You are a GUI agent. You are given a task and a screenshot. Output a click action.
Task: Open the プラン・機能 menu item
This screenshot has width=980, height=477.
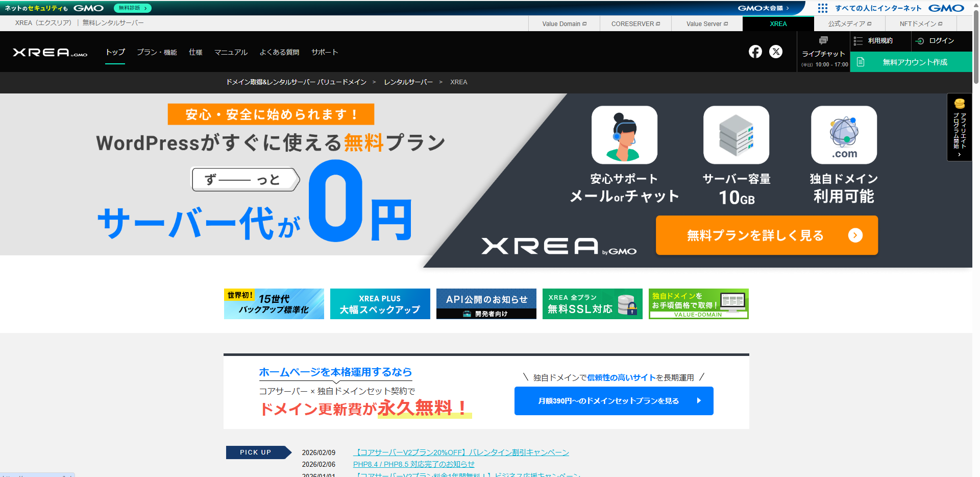pyautogui.click(x=157, y=52)
